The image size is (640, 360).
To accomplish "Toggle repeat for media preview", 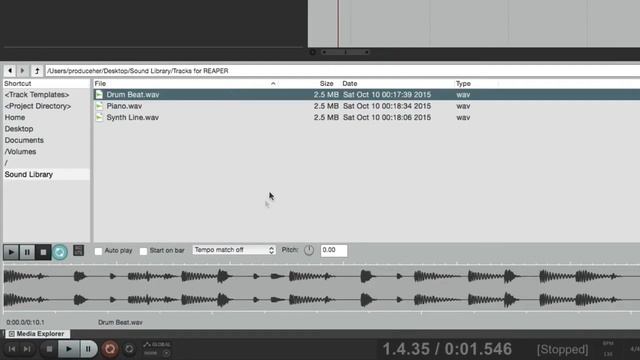I will point(60,252).
